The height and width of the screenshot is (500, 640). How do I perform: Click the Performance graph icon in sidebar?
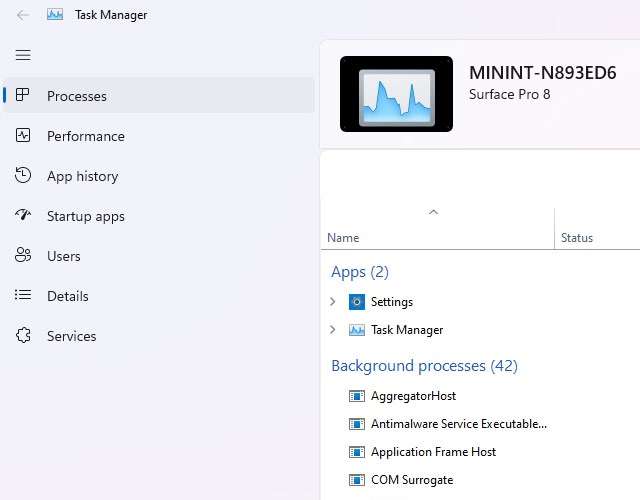pyautogui.click(x=23, y=136)
